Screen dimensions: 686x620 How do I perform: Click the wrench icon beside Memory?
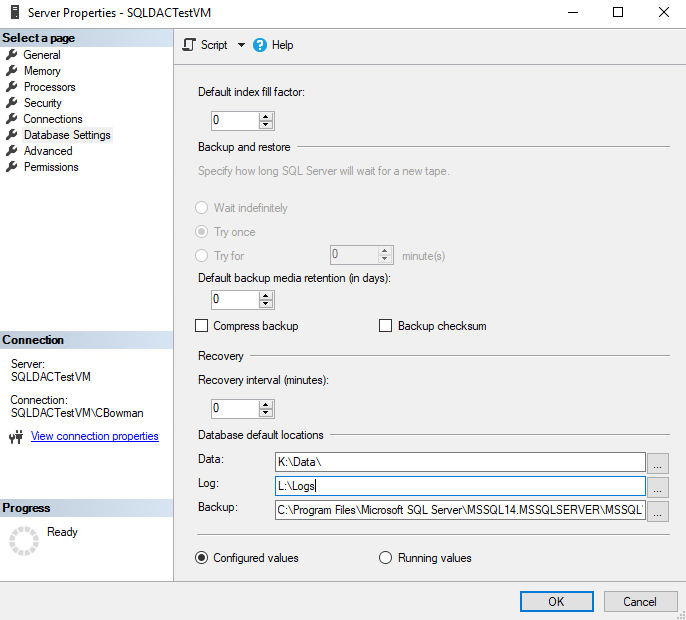click(12, 71)
